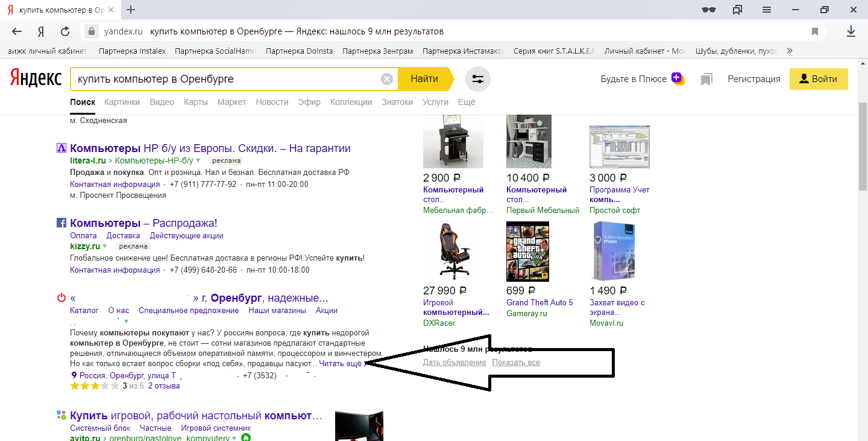Close the current browser tab
Screen dimensions: 868x441
[x=110, y=10]
